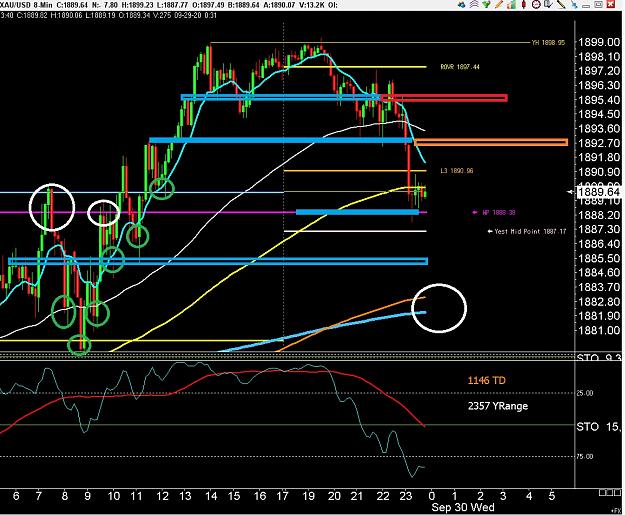The width and height of the screenshot is (625, 515).
Task: Click the L3 1890.96 line label
Action: 457,171
